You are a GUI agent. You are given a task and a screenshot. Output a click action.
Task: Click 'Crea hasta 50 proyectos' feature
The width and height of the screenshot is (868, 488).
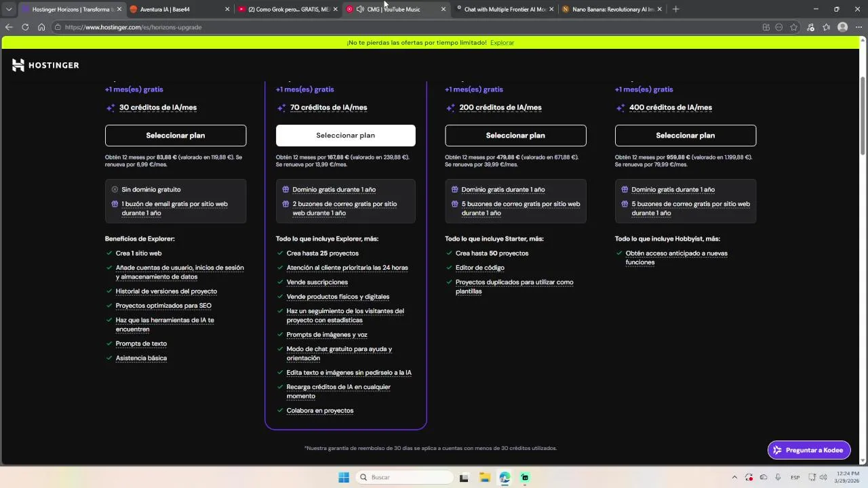pyautogui.click(x=492, y=253)
